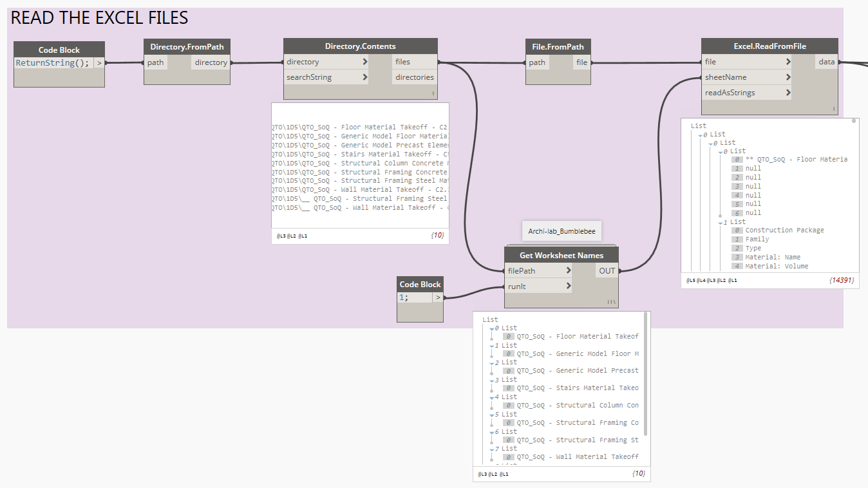Select the Archi-lab_Bumblebee label above Get Worksheet Names
Viewport: 868px width, 488px height.
coord(561,230)
